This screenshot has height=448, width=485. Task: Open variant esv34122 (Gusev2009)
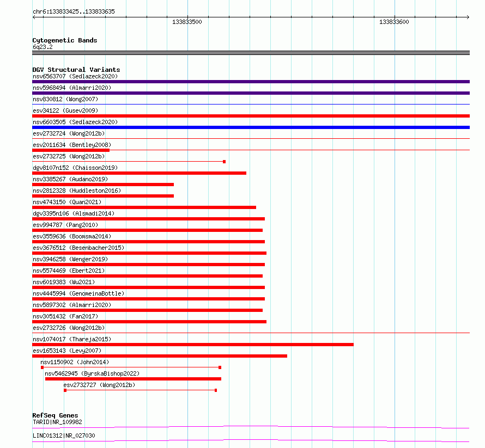click(x=65, y=111)
